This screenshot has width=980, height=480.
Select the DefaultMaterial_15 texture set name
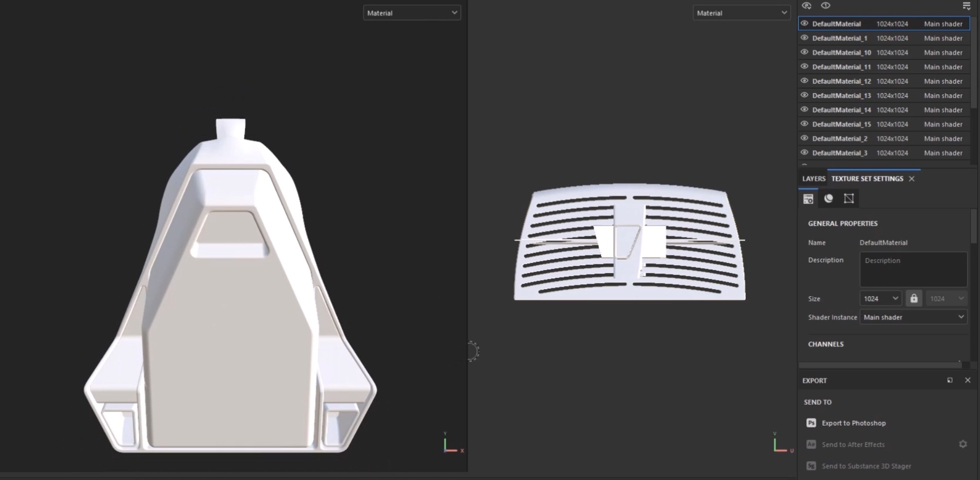842,124
